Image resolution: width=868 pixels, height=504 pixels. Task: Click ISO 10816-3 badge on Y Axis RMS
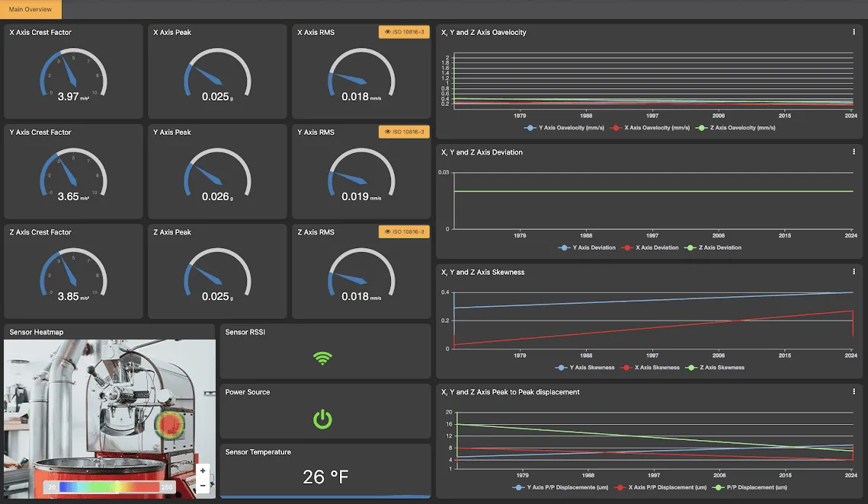404,132
